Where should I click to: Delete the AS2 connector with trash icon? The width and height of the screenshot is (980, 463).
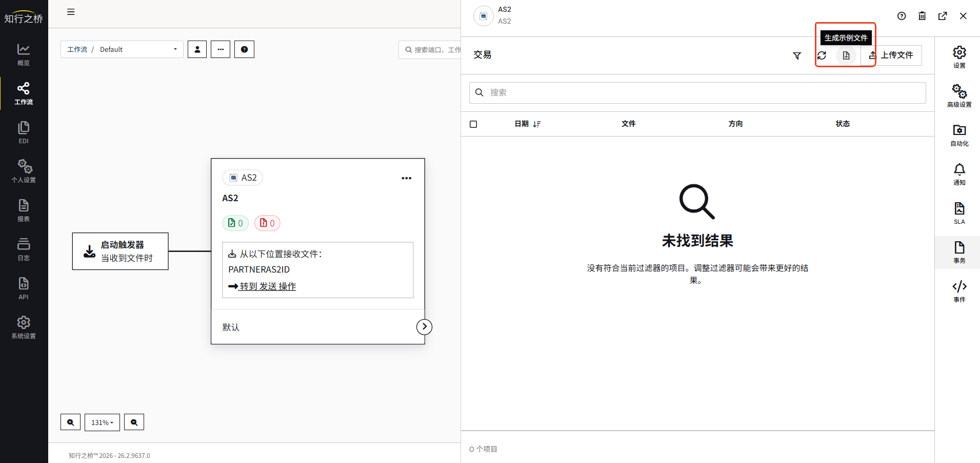click(922, 16)
